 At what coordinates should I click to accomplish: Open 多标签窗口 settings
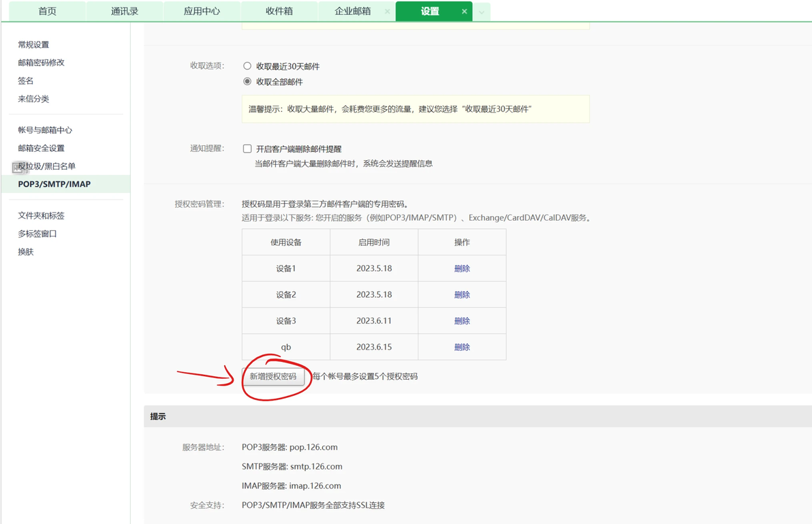[37, 234]
